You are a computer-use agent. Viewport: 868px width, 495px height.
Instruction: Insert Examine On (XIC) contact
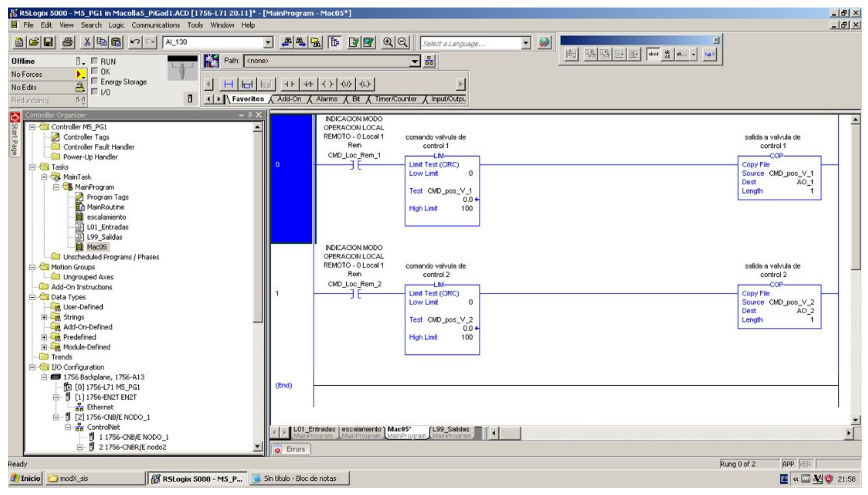pos(289,84)
